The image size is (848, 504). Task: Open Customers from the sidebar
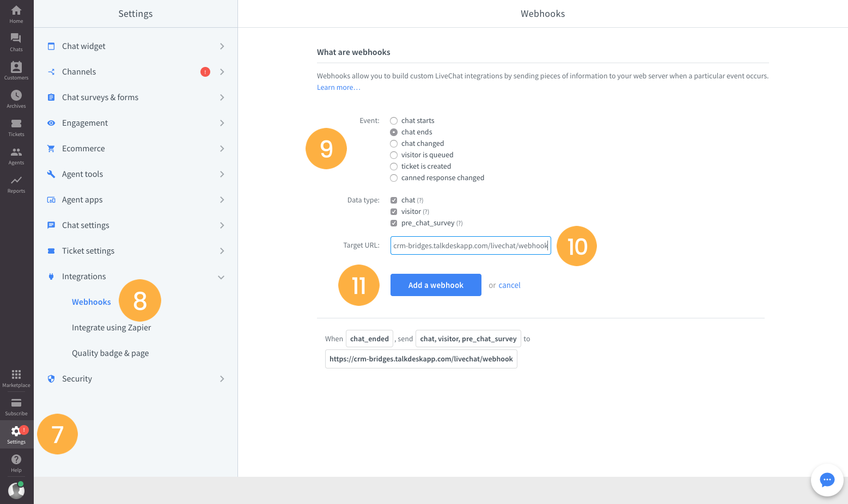click(x=16, y=71)
